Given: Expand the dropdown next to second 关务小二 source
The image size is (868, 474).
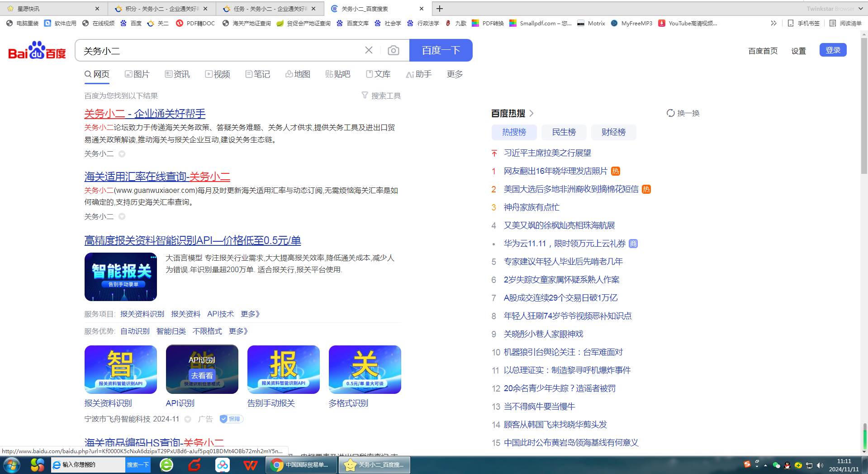Looking at the screenshot, I should (122, 216).
